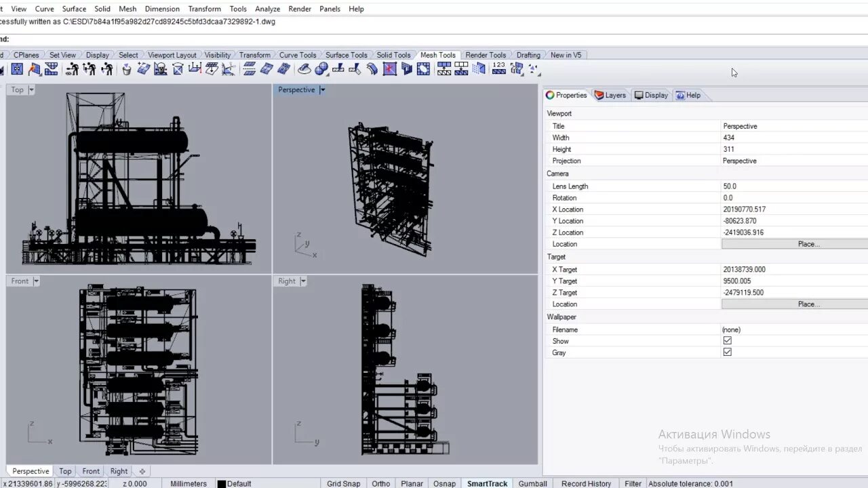Click the Lens Length value field
This screenshot has height=488, width=868.
pos(795,186)
